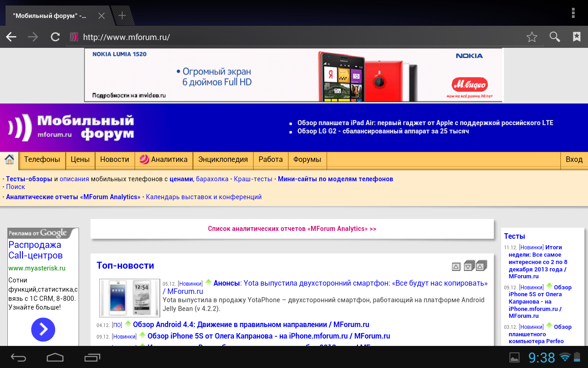Open the Энциклопедия menu
The height and width of the screenshot is (368, 588).
click(x=223, y=160)
